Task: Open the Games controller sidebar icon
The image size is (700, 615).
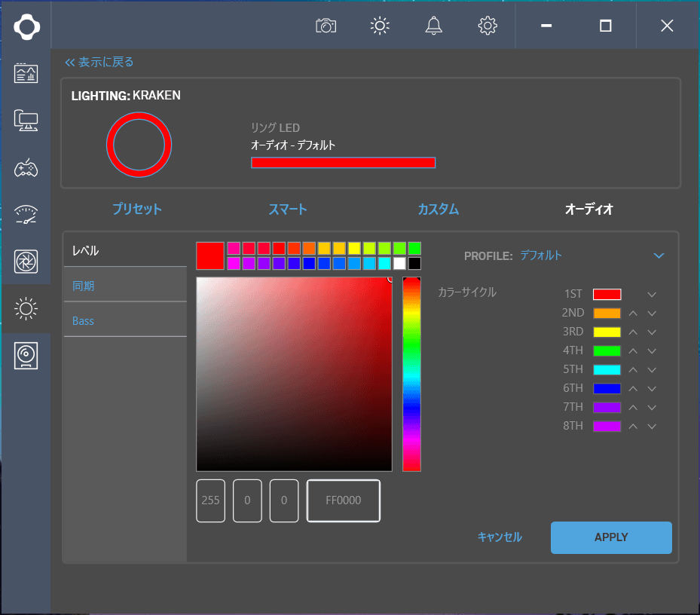Action: [26, 168]
